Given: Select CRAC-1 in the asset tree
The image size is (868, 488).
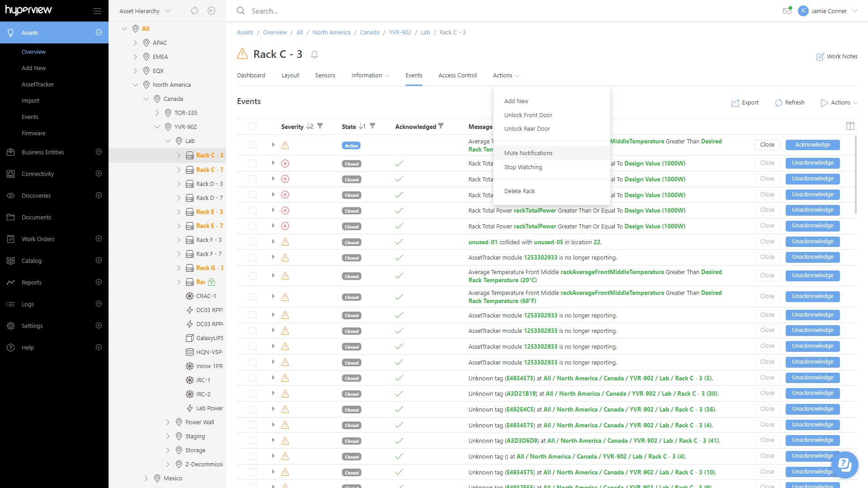Looking at the screenshot, I should tap(206, 296).
